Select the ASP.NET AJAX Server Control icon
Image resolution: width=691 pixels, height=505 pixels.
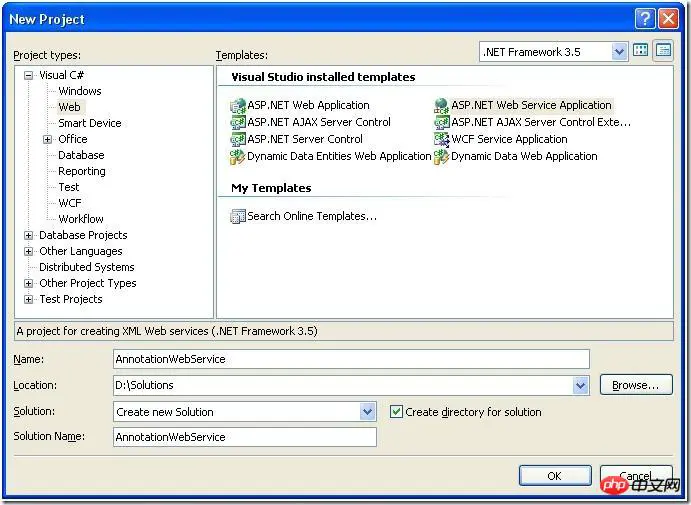[238, 123]
